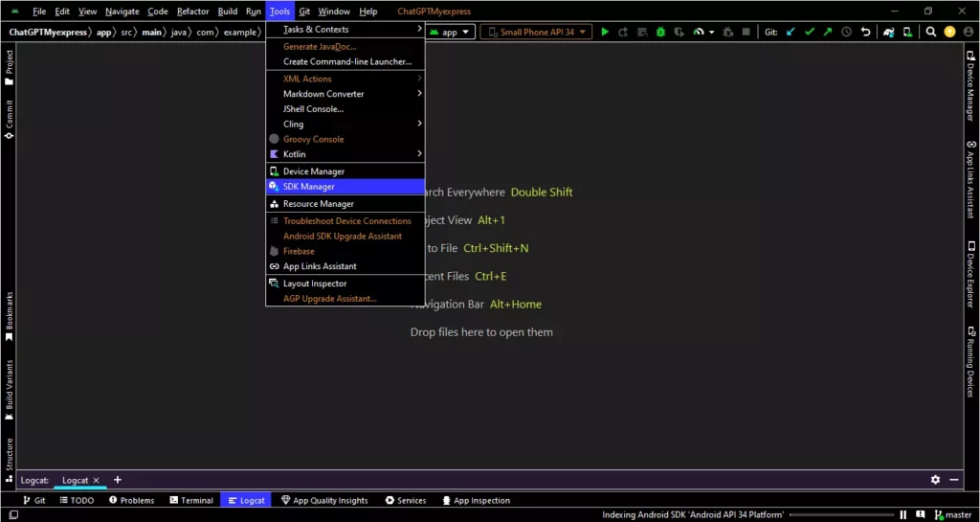
Task: Select SDK Manager from Tools menu
Action: pyautogui.click(x=345, y=187)
